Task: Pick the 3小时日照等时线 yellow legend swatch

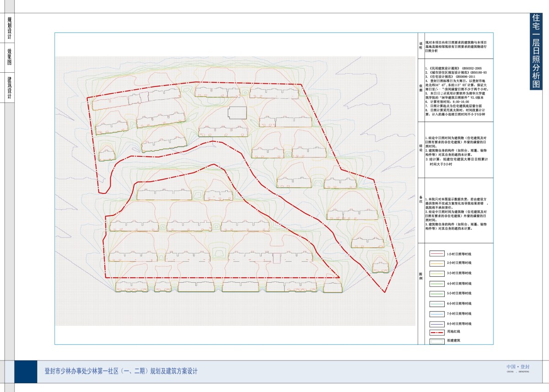Action: pos(436,274)
